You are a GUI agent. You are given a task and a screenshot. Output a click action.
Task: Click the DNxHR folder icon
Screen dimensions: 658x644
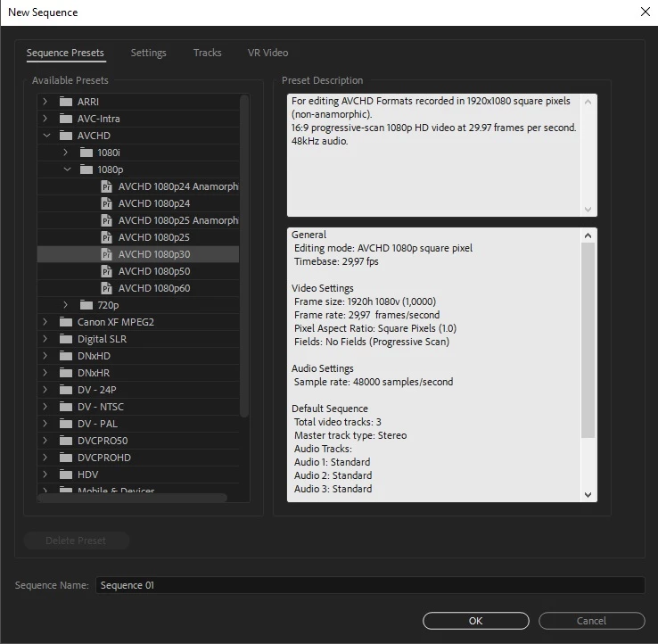pos(66,373)
